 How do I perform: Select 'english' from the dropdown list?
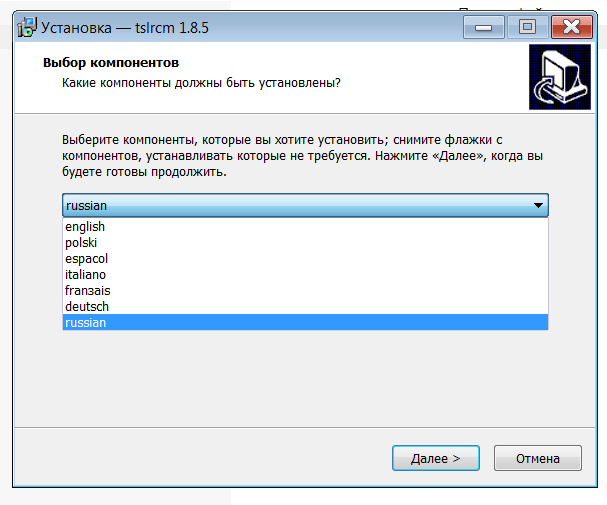pyautogui.click(x=85, y=227)
